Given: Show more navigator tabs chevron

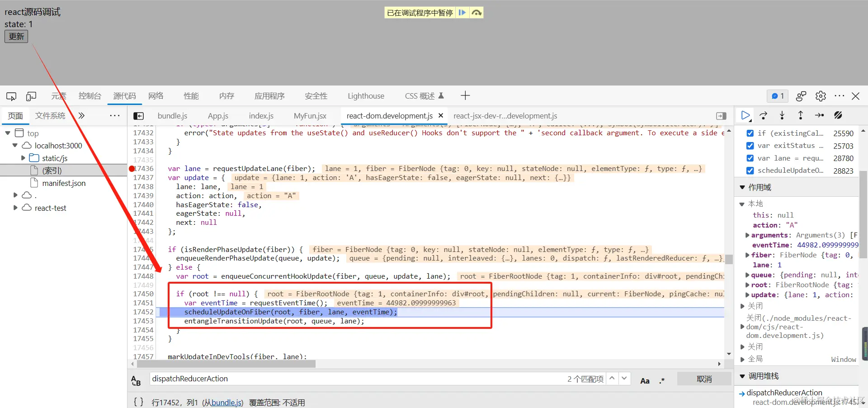Looking at the screenshot, I should pos(81,115).
